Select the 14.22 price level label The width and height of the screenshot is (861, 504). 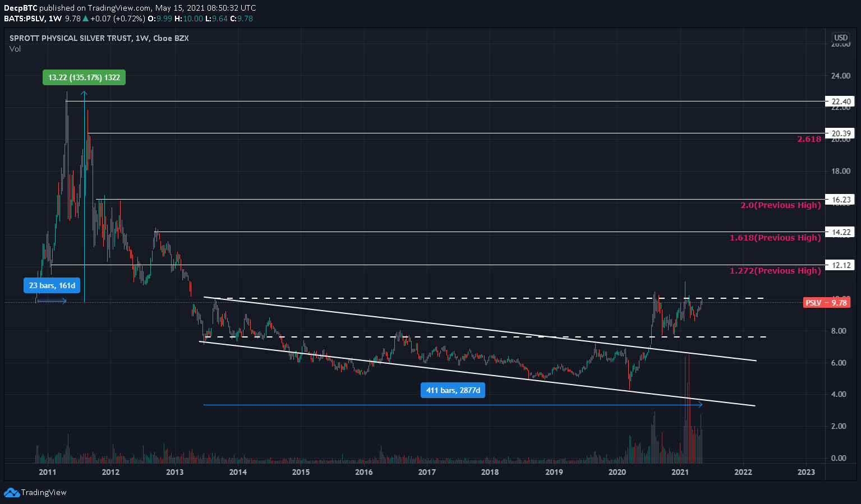840,232
